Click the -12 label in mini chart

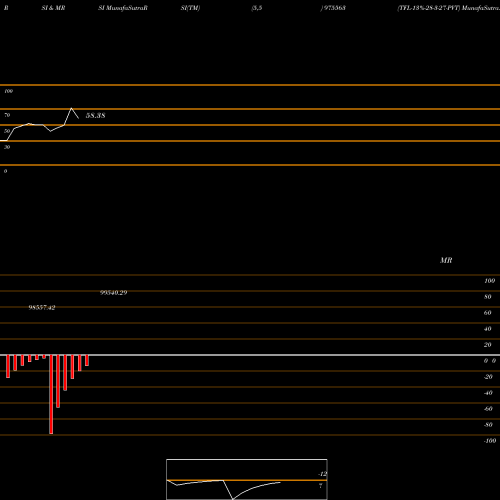(322, 474)
